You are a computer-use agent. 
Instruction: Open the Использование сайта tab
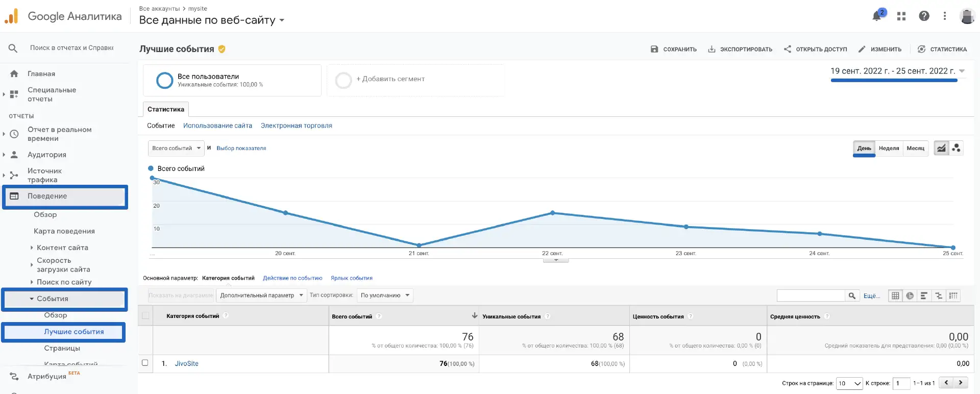click(x=217, y=126)
